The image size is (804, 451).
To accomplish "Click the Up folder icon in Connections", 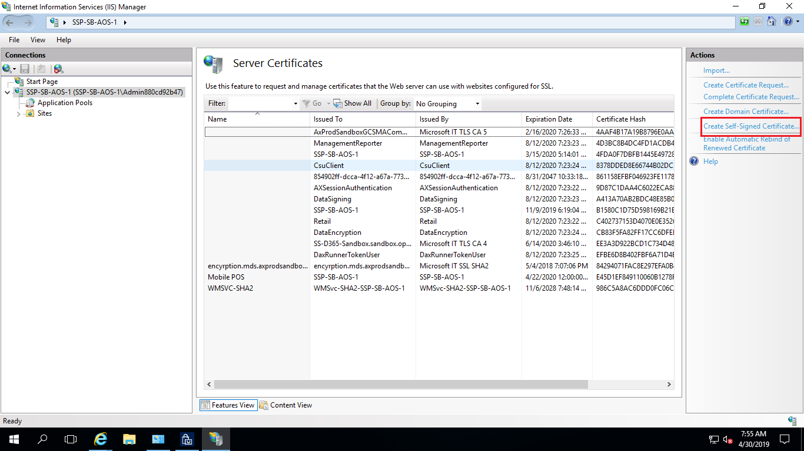I will coord(41,69).
